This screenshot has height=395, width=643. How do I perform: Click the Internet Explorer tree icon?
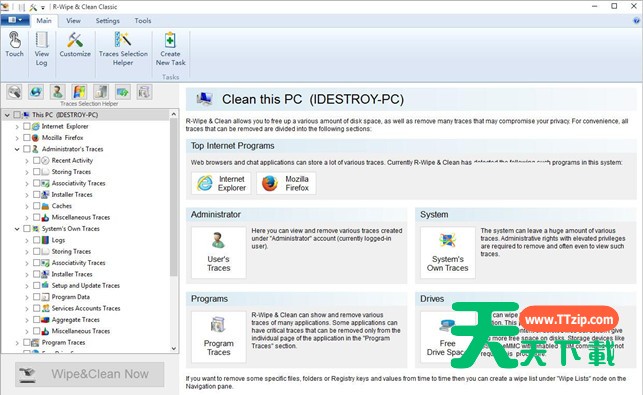coord(36,126)
